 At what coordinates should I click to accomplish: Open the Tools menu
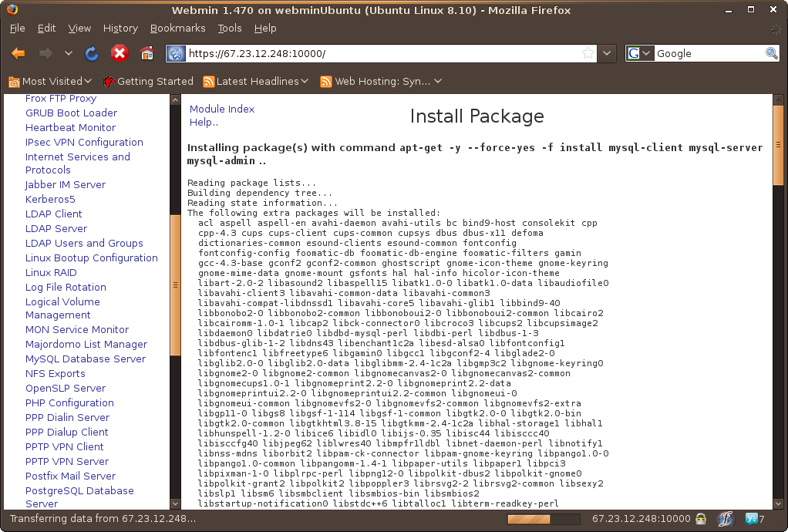pyautogui.click(x=229, y=28)
